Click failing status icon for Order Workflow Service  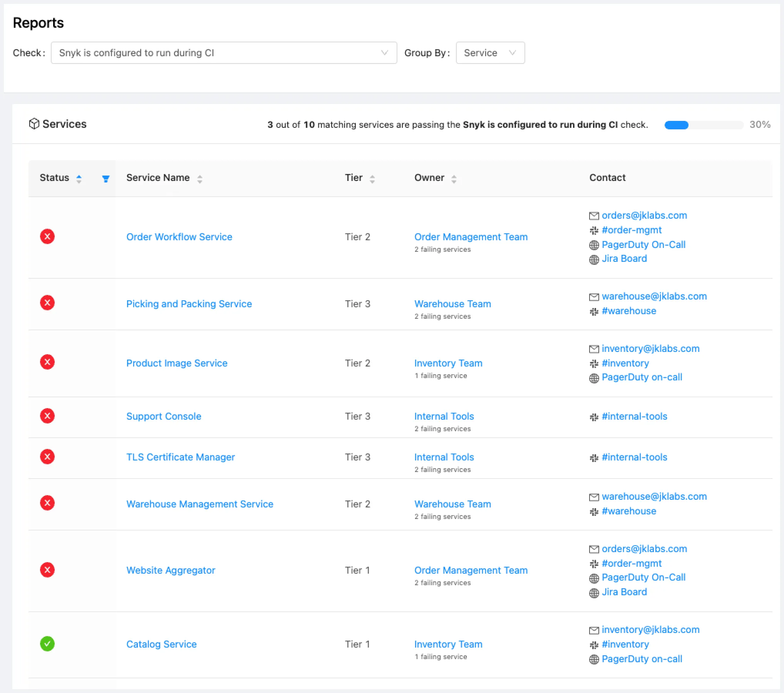point(47,236)
